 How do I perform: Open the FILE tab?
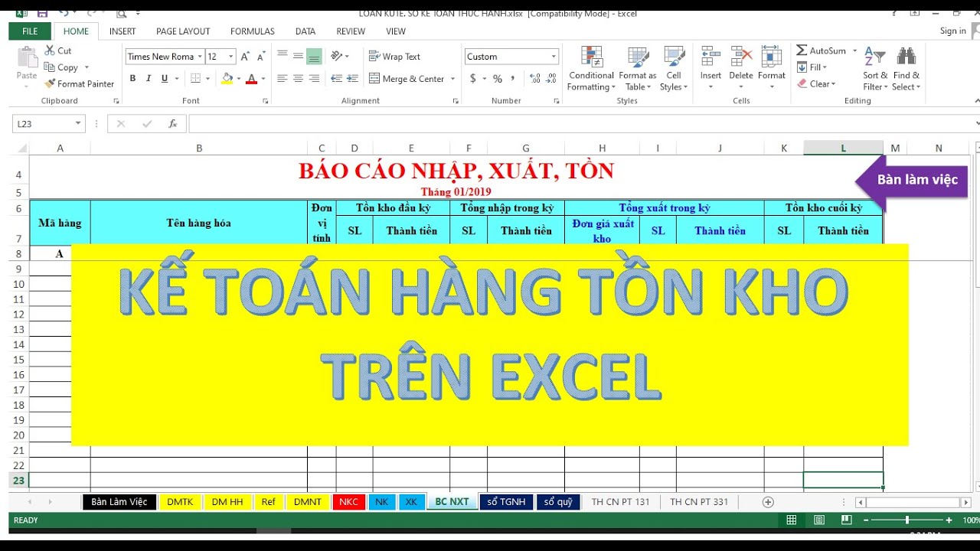point(30,31)
